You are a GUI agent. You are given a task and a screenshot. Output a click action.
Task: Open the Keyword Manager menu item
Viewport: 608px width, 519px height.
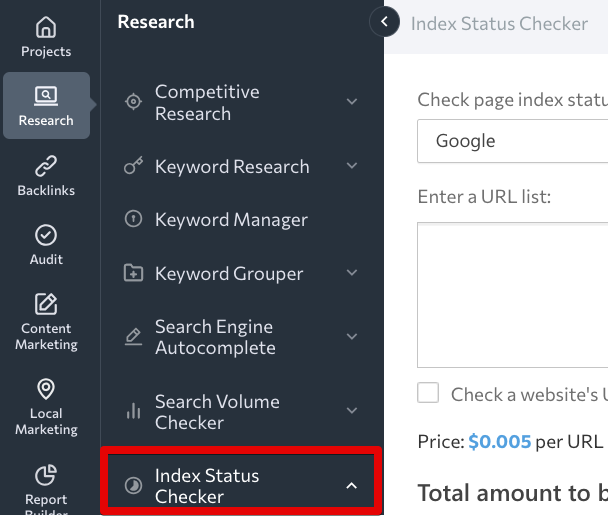click(230, 220)
